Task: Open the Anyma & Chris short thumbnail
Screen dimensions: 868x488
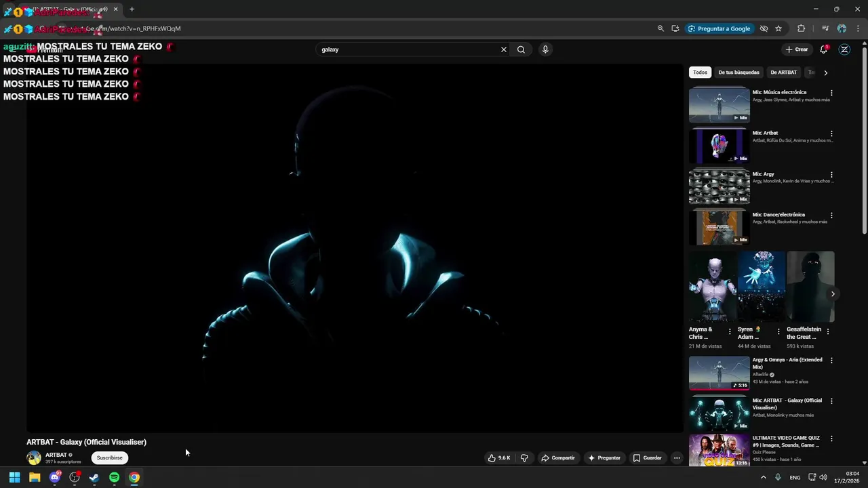Action: tap(713, 287)
